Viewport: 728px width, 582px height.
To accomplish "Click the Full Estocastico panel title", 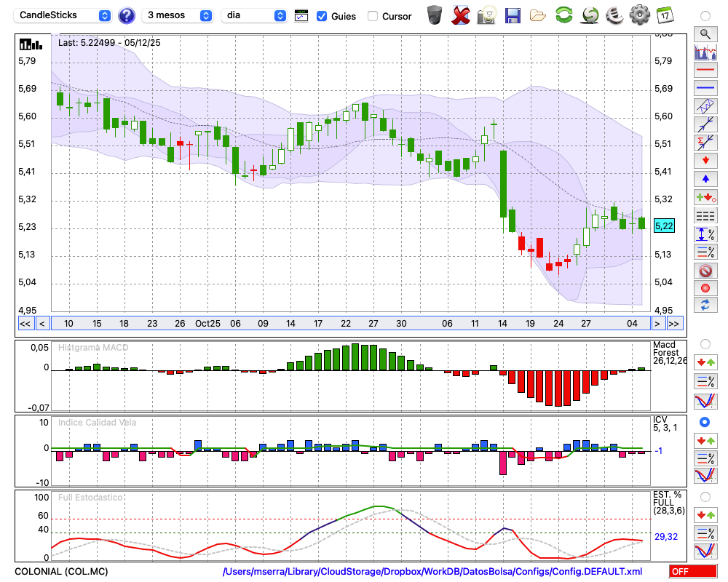I will 90,498.
